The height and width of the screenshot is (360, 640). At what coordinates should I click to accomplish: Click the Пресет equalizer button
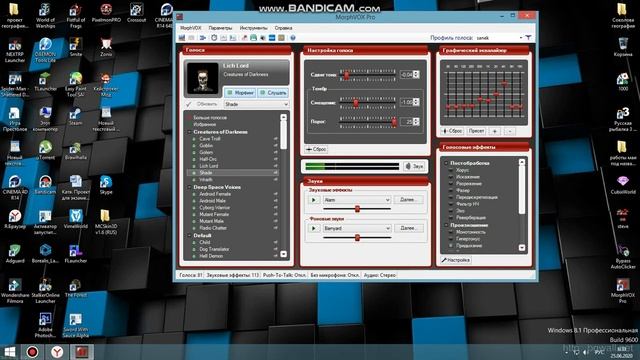pyautogui.click(x=476, y=131)
